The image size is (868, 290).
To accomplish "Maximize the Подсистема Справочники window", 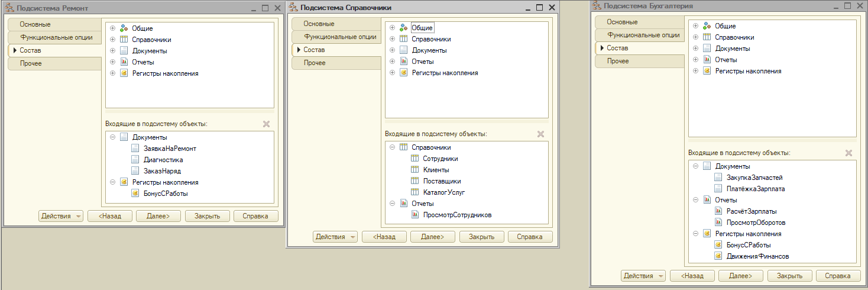I will tap(539, 7).
